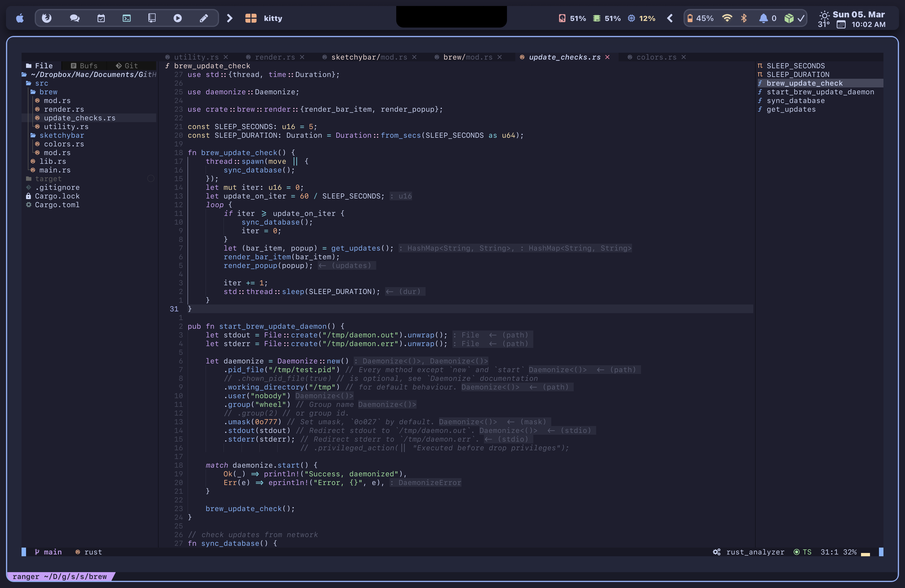Open the notification bell icon

tap(763, 18)
